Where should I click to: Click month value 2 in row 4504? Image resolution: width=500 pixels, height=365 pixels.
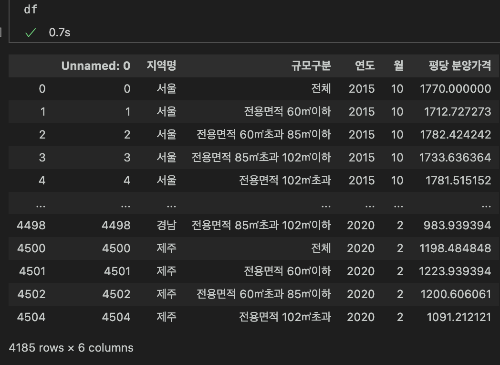(x=400, y=317)
